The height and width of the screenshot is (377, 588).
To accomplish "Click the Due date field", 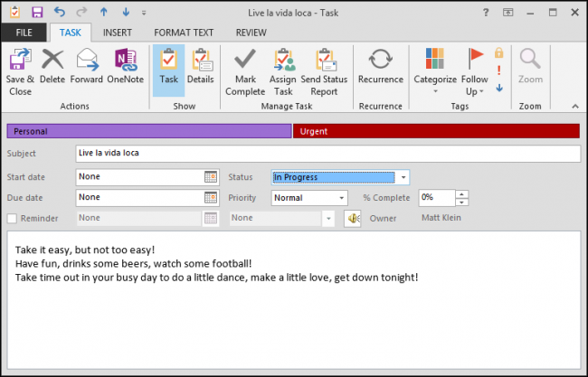I will pos(139,197).
